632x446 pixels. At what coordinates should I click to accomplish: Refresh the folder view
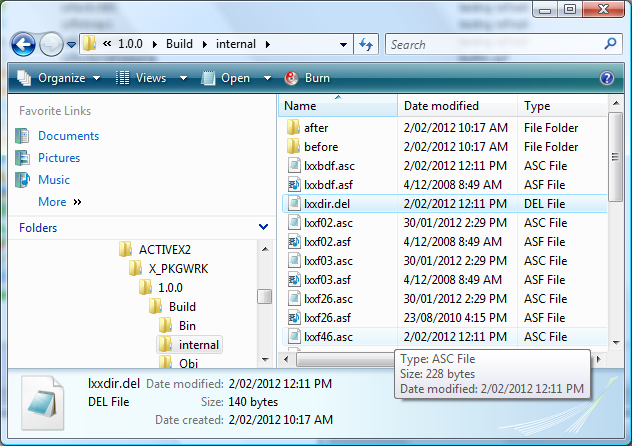[x=366, y=44]
